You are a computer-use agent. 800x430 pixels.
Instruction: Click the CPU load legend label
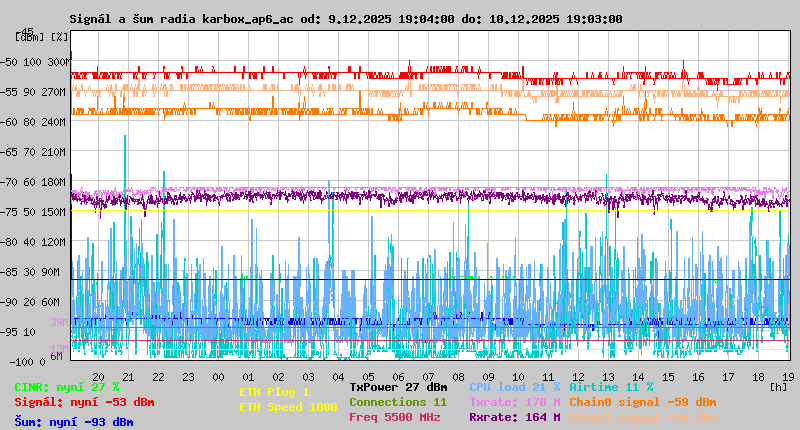click(x=514, y=386)
